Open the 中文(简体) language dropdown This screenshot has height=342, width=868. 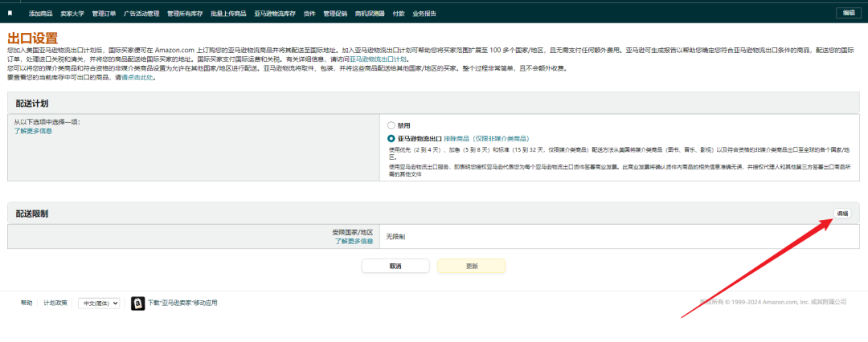pos(99,303)
